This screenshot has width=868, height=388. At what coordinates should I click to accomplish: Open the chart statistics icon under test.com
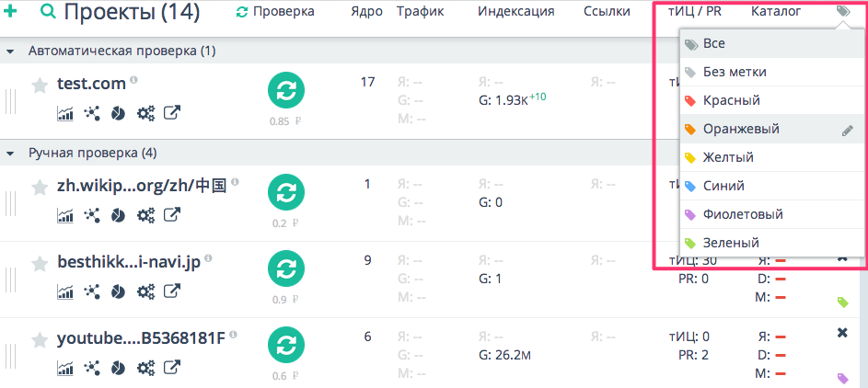coord(65,113)
